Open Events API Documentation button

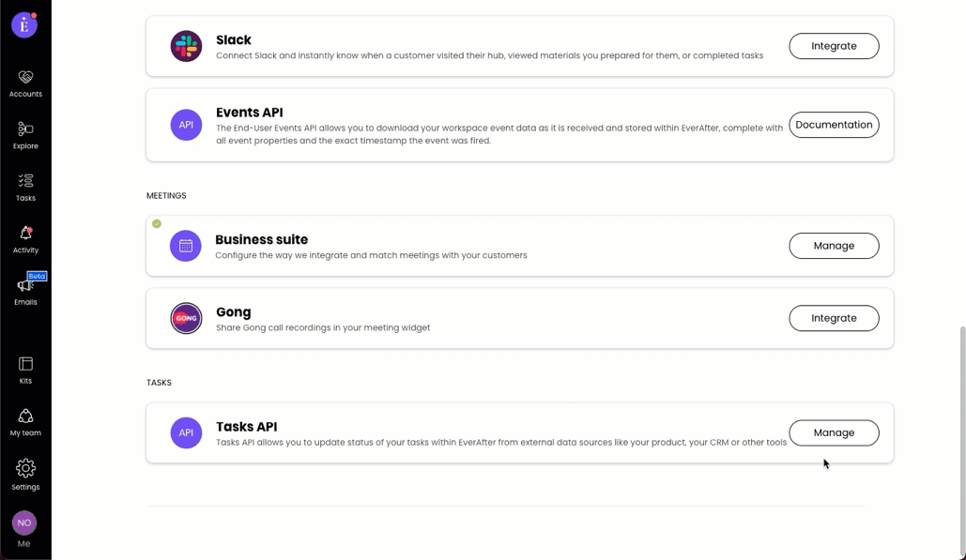[x=834, y=125]
